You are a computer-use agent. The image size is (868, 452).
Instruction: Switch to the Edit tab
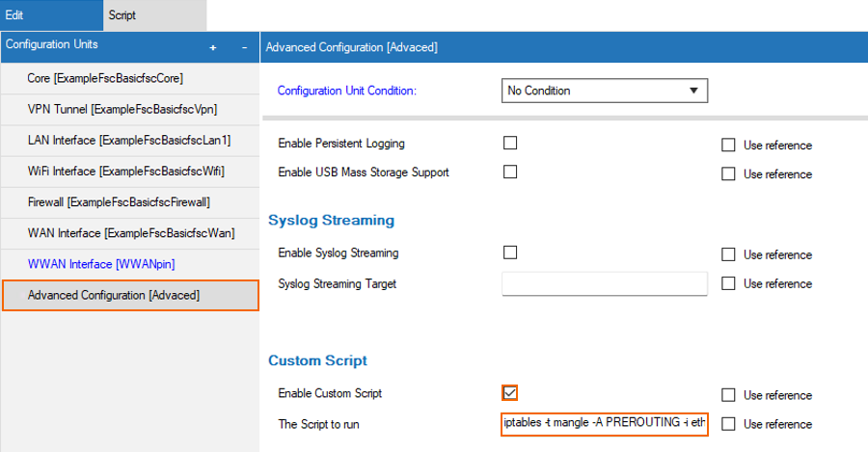51,15
